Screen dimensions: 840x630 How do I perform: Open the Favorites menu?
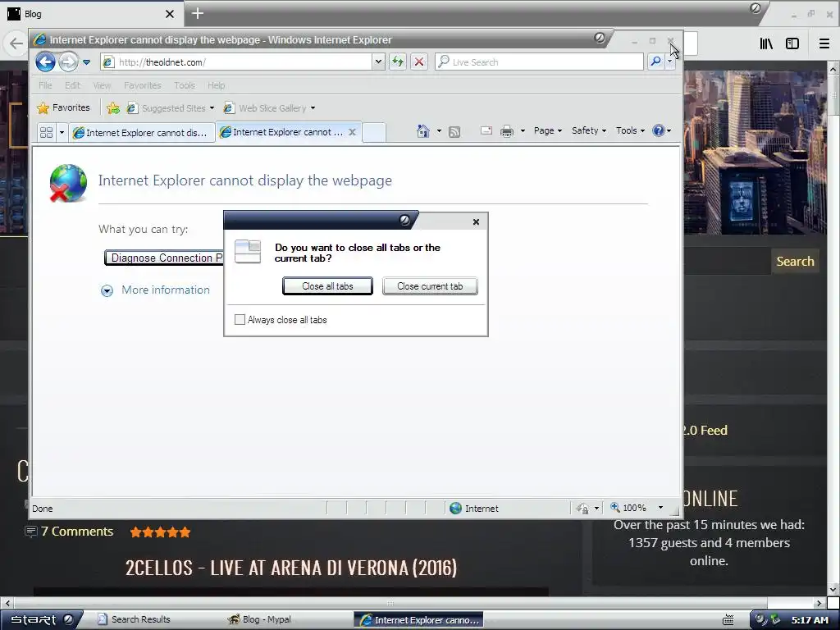coord(142,85)
